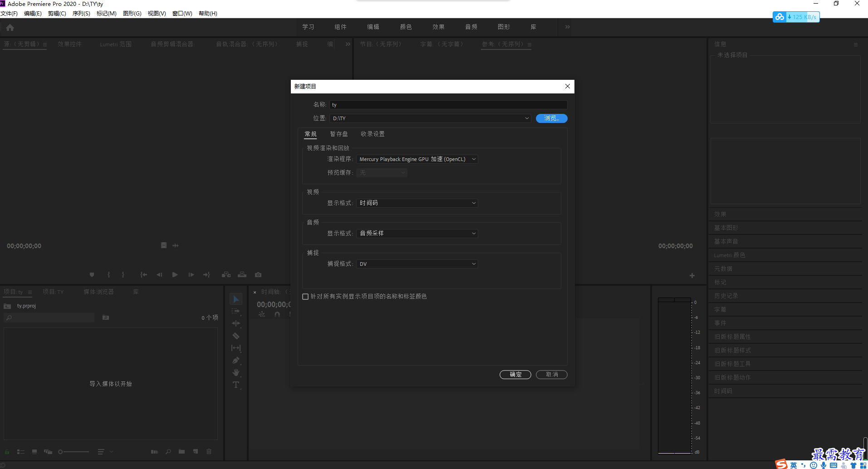Viewport: 868px width, 469px height.
Task: Open the capture format DV dropdown
Action: 417,264
